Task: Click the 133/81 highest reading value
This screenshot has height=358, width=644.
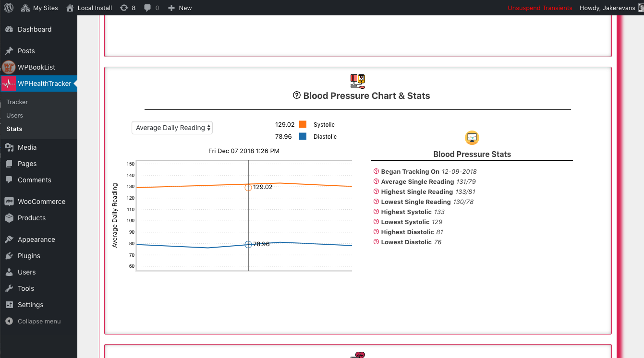Action: [x=465, y=191]
